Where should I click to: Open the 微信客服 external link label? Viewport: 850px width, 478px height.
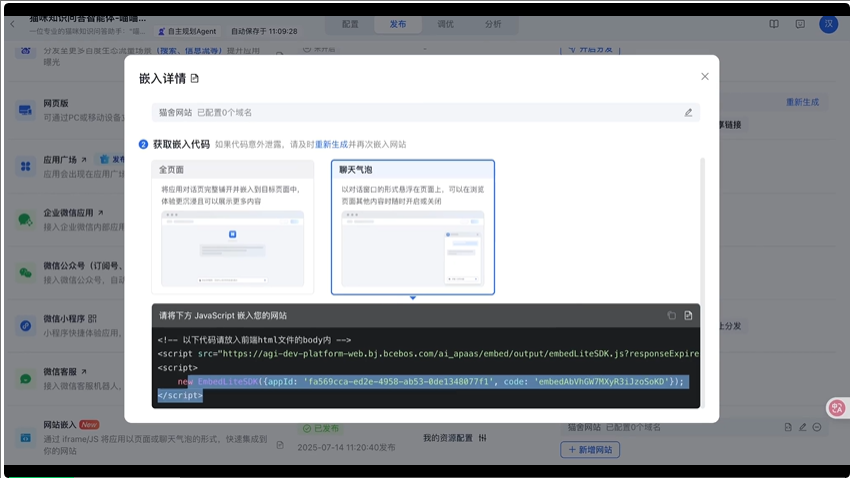pyautogui.click(x=65, y=372)
